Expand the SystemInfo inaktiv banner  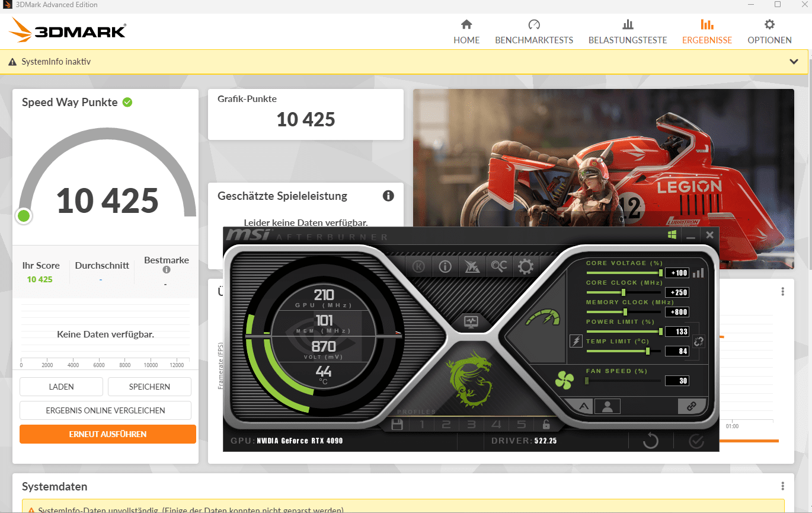794,62
